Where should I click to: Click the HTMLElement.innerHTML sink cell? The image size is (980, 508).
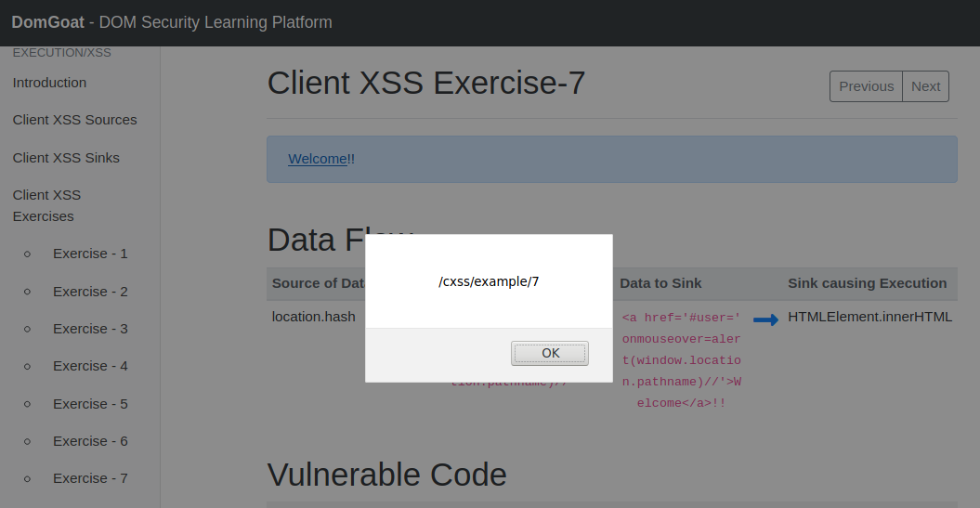coord(869,317)
